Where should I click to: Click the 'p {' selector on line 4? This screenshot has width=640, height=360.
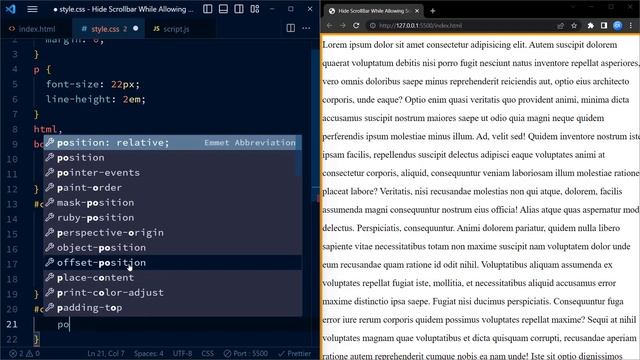pyautogui.click(x=42, y=69)
